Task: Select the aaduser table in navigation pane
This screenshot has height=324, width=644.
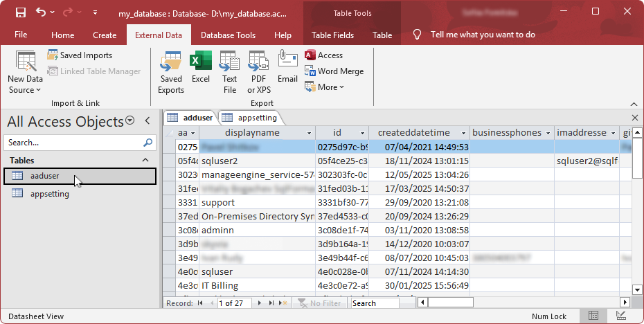Action: [x=80, y=176]
